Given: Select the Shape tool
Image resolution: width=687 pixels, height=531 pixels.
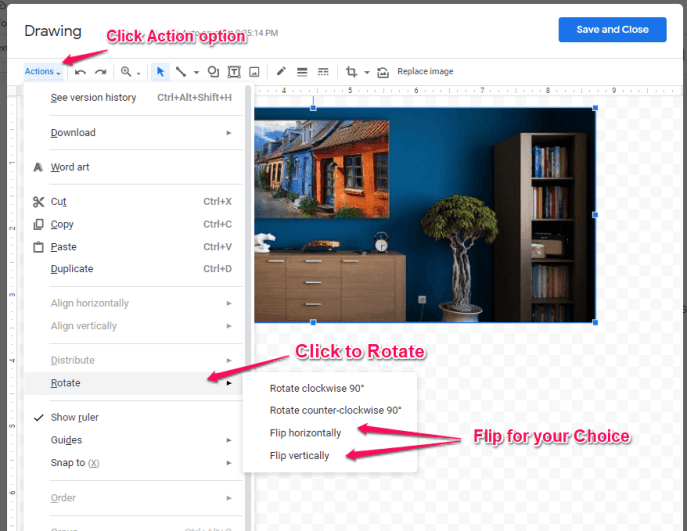Looking at the screenshot, I should [x=213, y=71].
